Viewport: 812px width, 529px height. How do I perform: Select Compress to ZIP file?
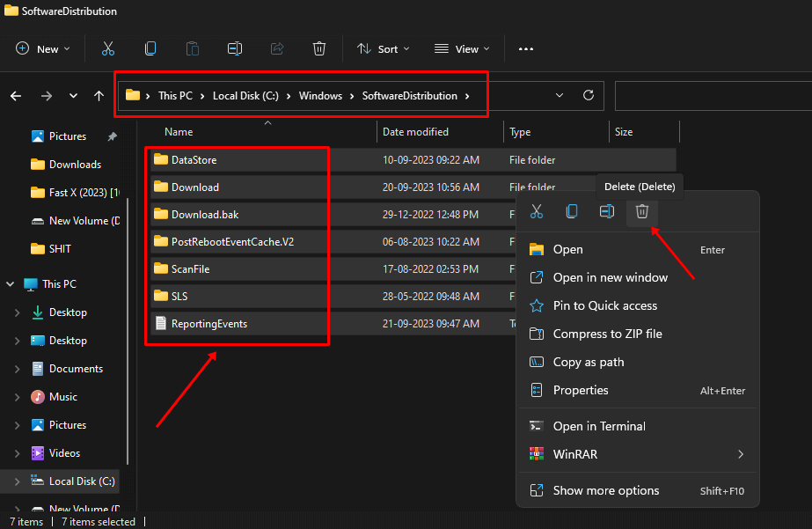coord(607,334)
